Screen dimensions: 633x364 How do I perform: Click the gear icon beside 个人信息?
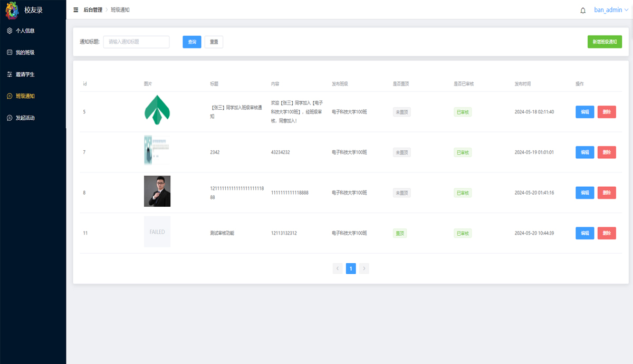tap(9, 31)
